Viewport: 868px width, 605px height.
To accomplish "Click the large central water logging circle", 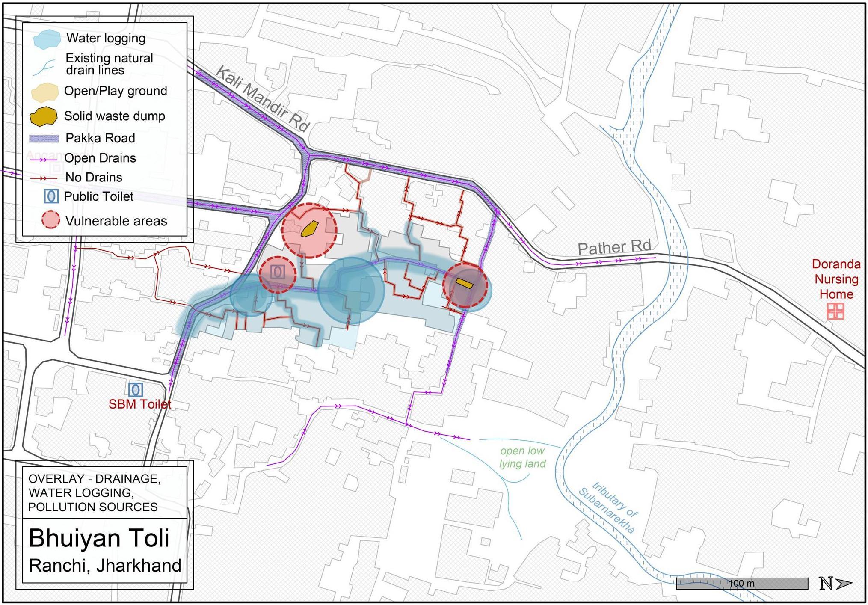I will pos(351,290).
